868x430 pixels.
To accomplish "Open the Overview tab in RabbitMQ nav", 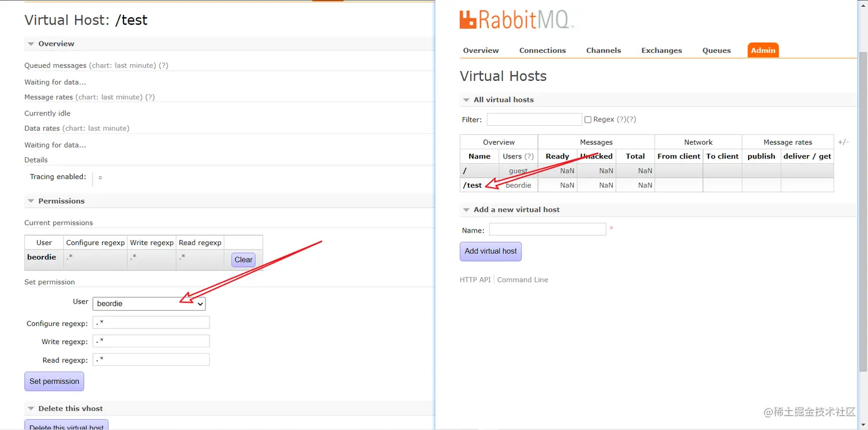I will pos(480,51).
